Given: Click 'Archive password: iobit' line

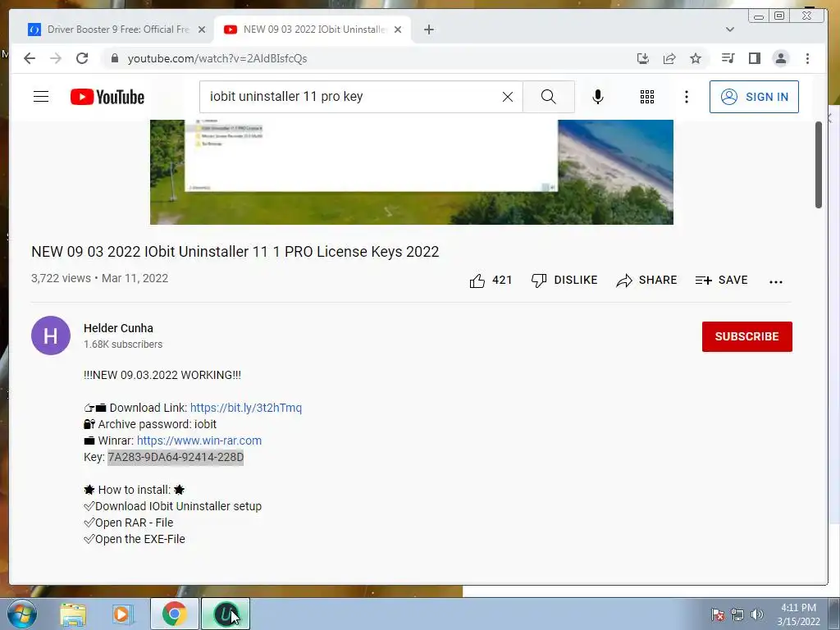Looking at the screenshot, I should [x=150, y=424].
